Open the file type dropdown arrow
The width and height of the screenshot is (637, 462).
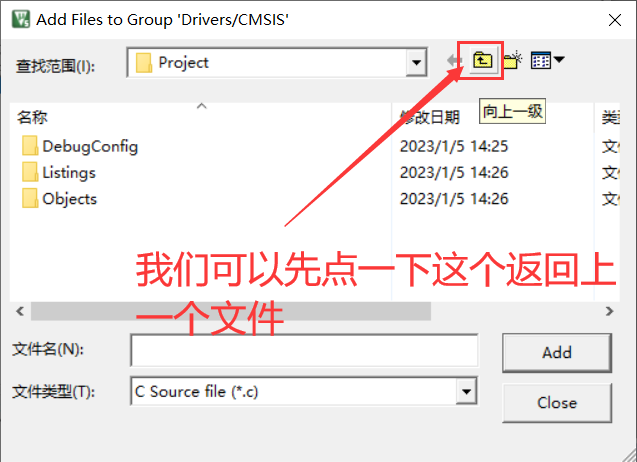pyautogui.click(x=466, y=391)
